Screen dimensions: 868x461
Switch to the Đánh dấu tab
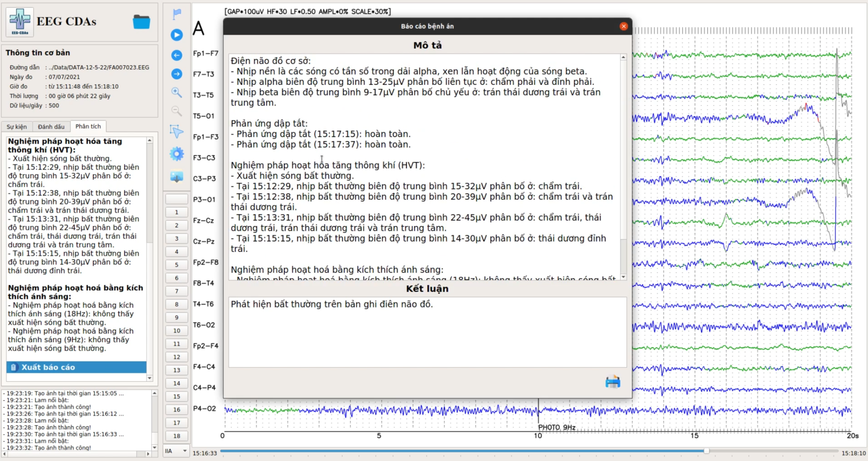pyautogui.click(x=51, y=127)
